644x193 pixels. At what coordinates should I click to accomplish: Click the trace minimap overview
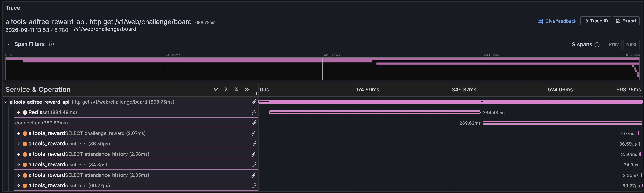click(x=322, y=69)
